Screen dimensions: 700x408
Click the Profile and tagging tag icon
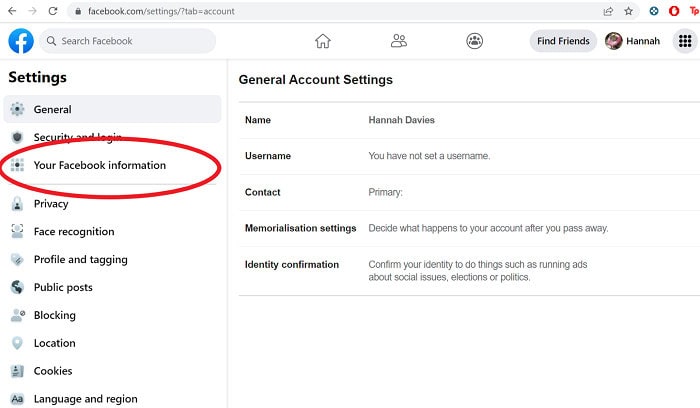[17, 259]
